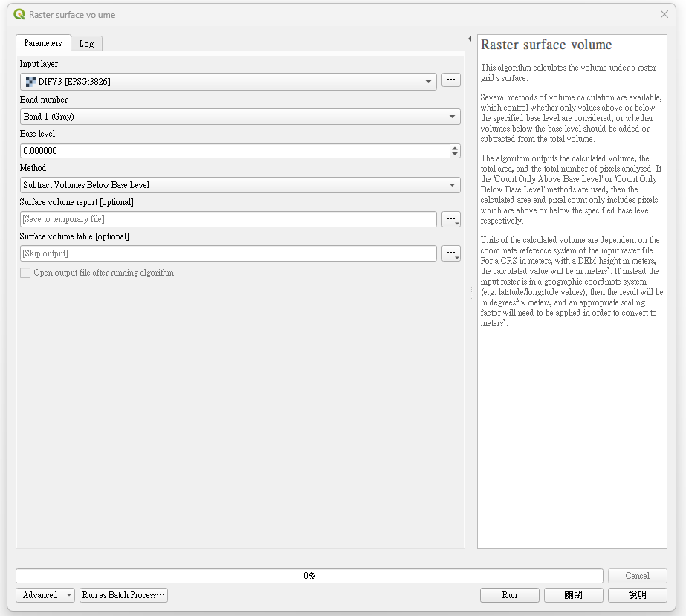Open the Advanced options menu
Image resolution: width=686 pixels, height=616 pixels.
[45, 595]
